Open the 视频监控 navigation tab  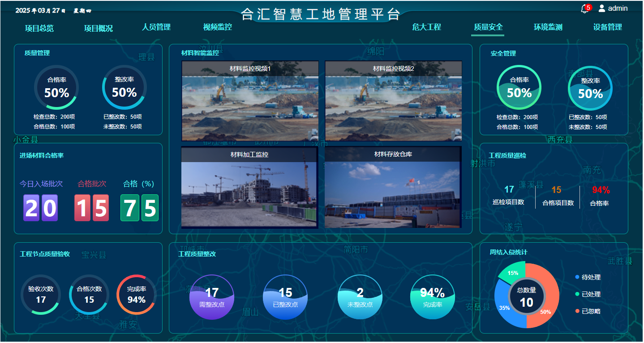pos(218,27)
